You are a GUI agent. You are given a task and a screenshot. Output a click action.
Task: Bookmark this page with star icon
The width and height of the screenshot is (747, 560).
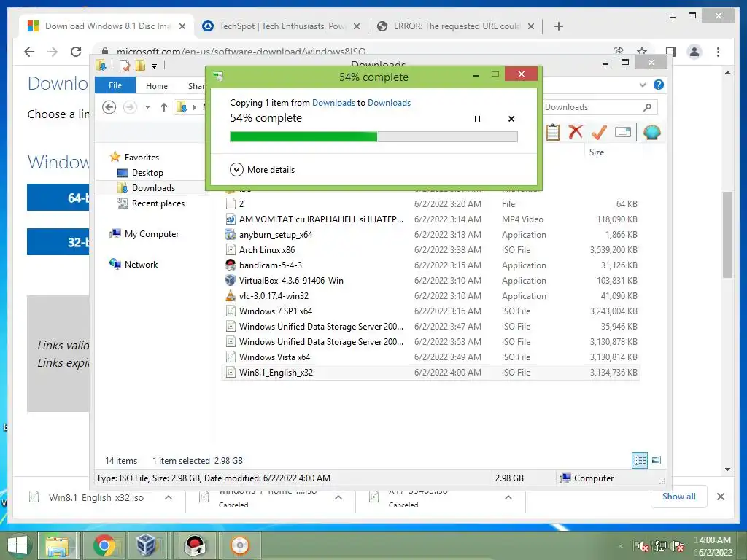(642, 51)
